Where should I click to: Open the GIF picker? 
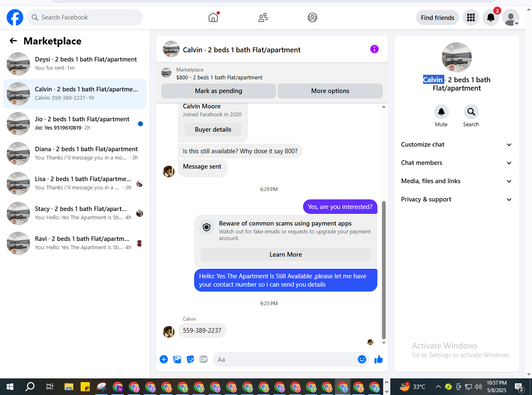point(204,359)
